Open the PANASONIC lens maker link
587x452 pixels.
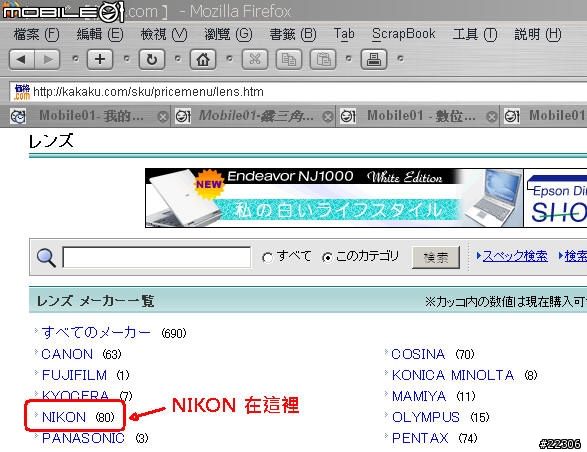83,438
